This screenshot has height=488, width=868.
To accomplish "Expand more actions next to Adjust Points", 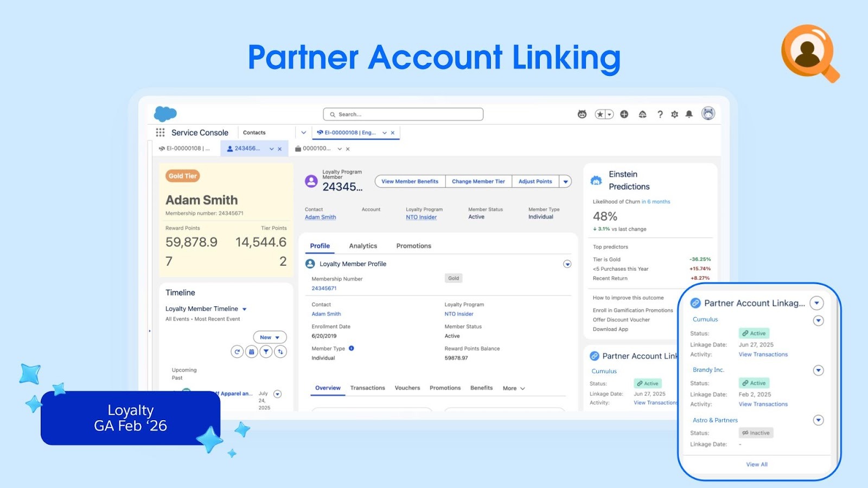I will (565, 182).
